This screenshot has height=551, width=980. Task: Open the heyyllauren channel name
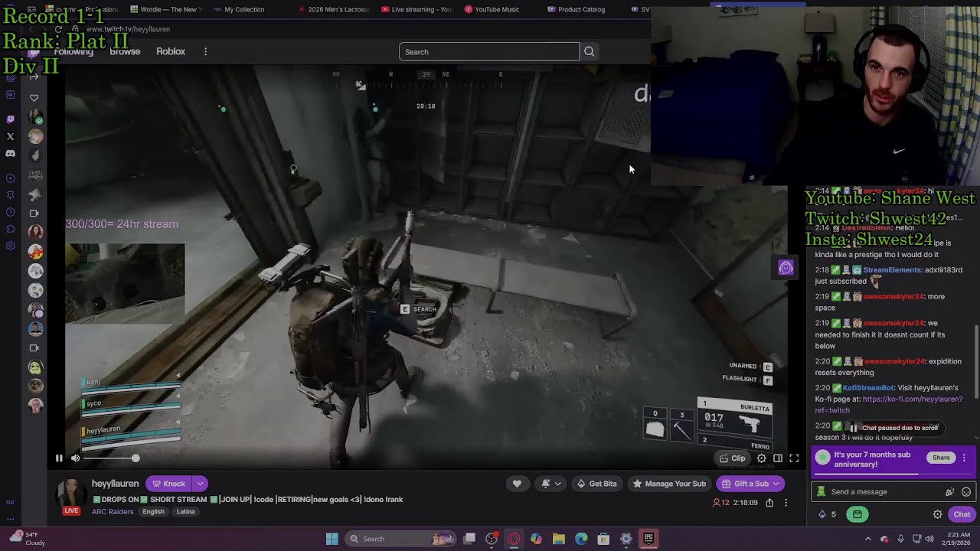(x=115, y=484)
